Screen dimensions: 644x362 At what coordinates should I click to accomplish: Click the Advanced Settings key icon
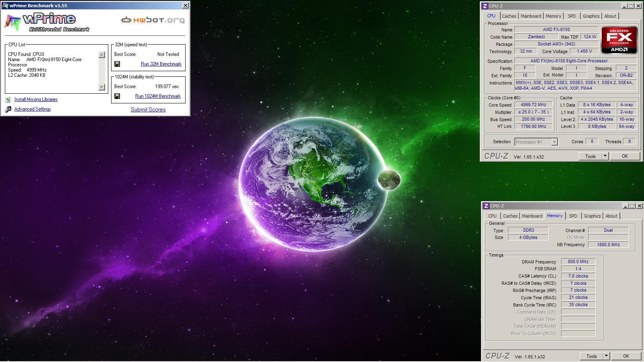pyautogui.click(x=8, y=109)
